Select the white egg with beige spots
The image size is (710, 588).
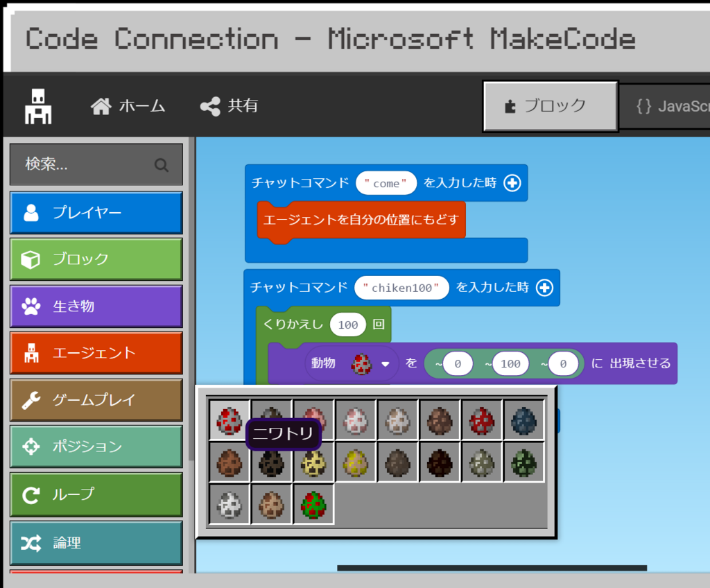(397, 420)
